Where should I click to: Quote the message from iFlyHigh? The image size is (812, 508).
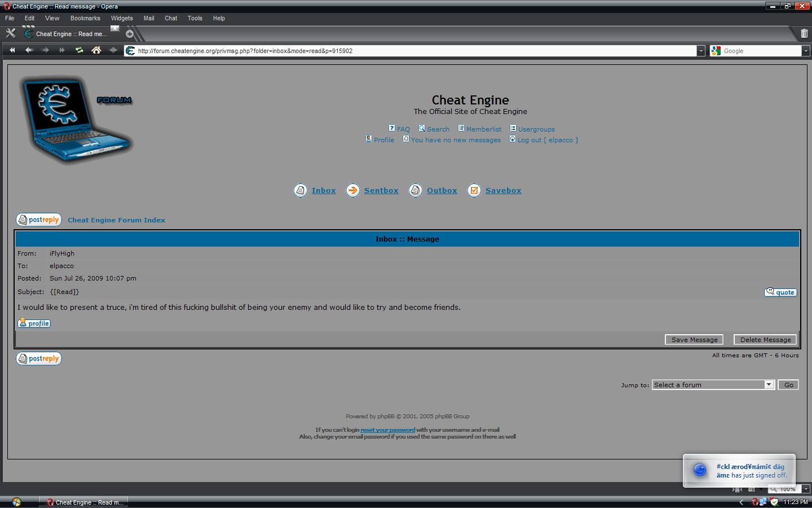(780, 292)
